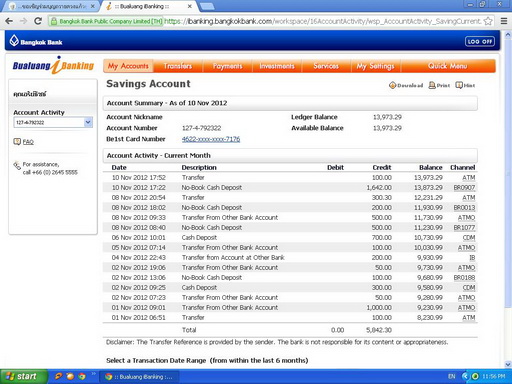512x384 pixels.
Task: Click the first quick launch icon next to start
Action: 58,377
